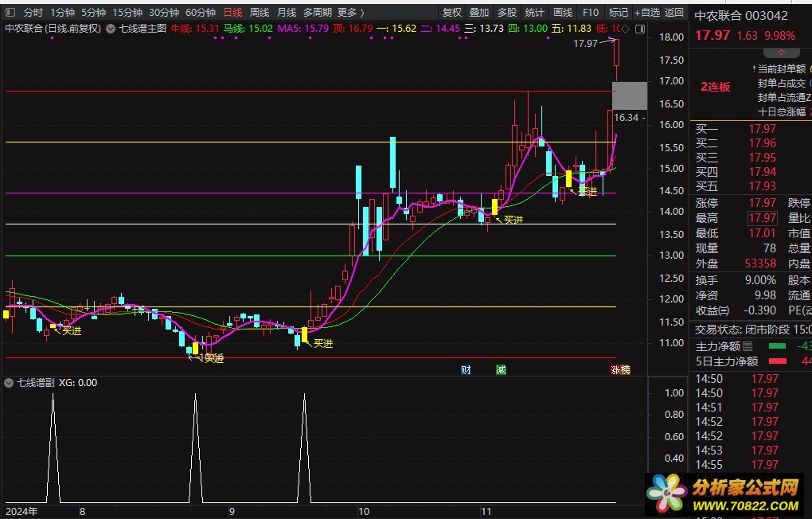Select the 1分钟 period
The height and width of the screenshot is (519, 812).
(x=62, y=13)
